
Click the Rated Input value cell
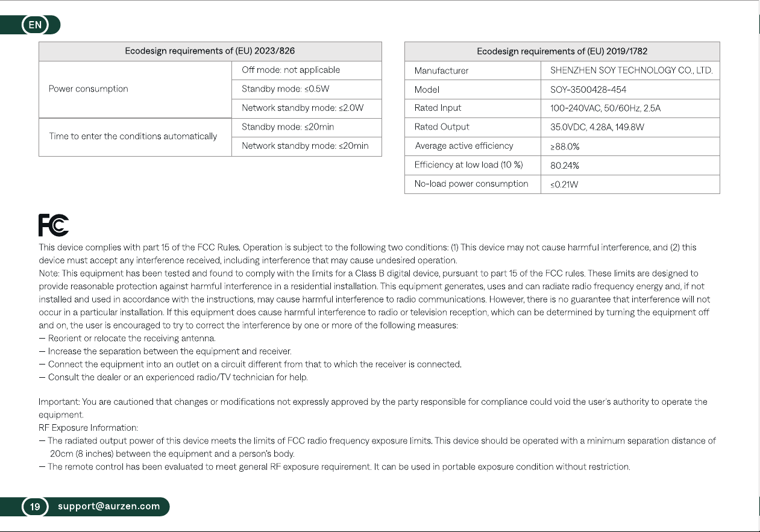coord(630,108)
